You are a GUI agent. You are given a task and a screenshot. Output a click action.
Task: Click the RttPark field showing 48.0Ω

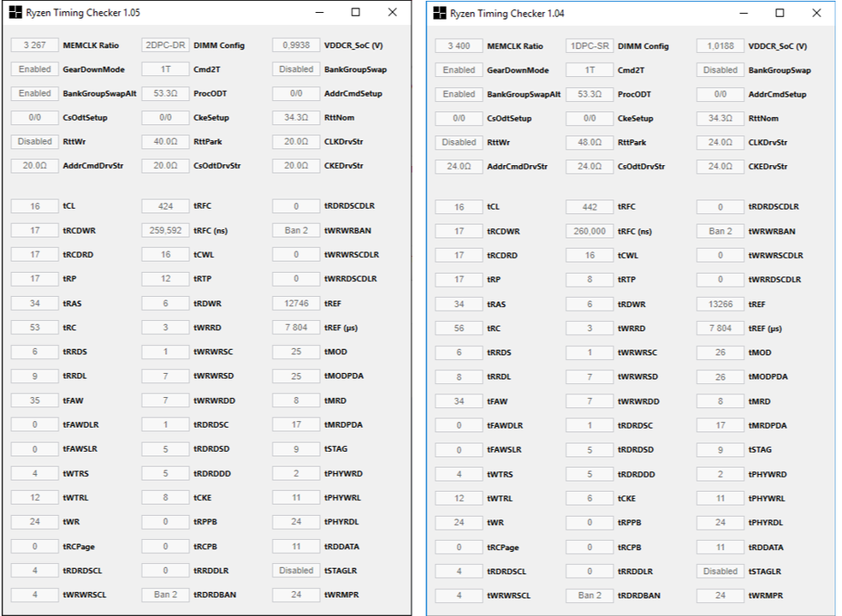590,142
